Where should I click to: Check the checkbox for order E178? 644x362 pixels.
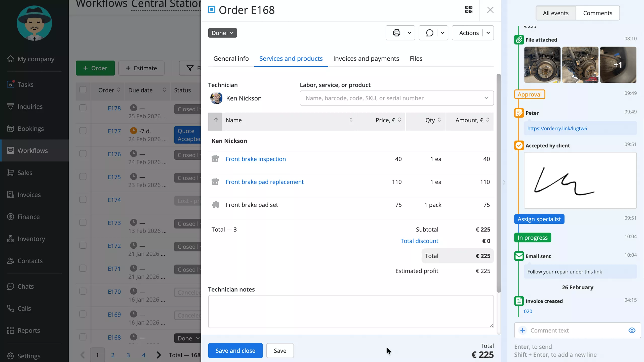[83, 108]
